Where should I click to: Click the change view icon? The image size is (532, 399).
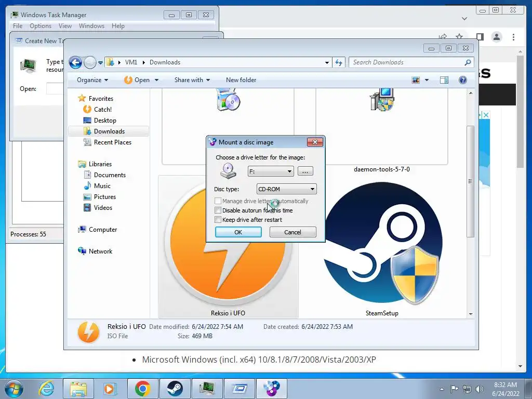point(416,80)
